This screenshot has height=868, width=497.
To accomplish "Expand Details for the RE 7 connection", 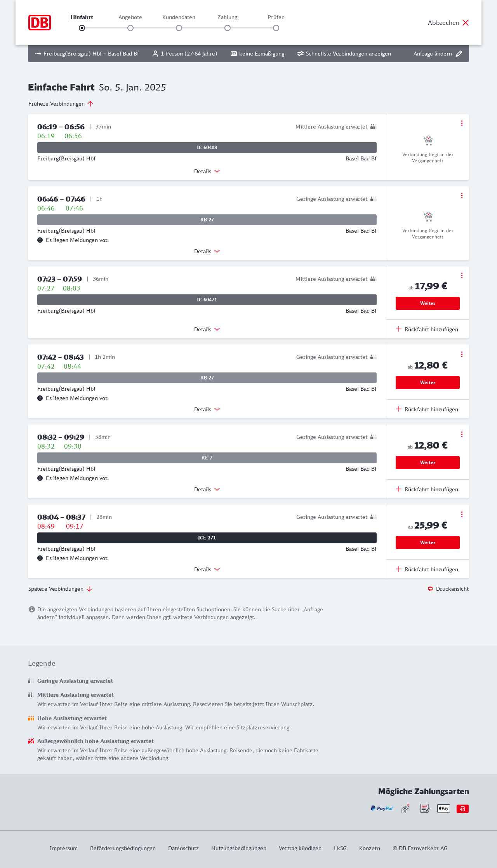I will [207, 489].
